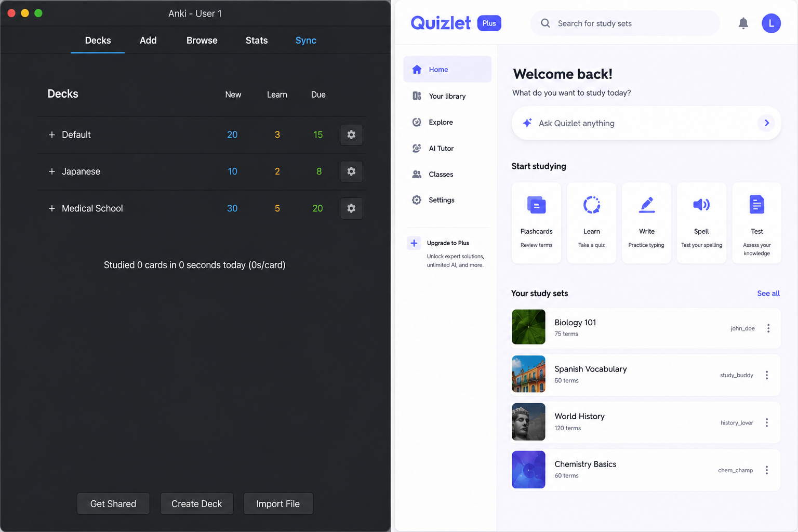Screen dimensions: 798x532
Task: Expand the Japanese deck plus sign
Action: (x=52, y=171)
